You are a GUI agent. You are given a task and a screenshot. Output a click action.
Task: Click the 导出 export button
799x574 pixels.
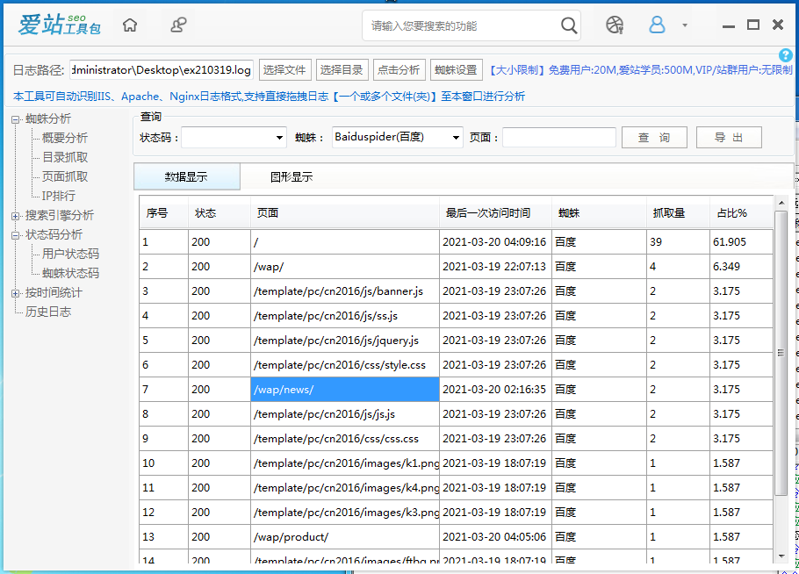coord(729,137)
